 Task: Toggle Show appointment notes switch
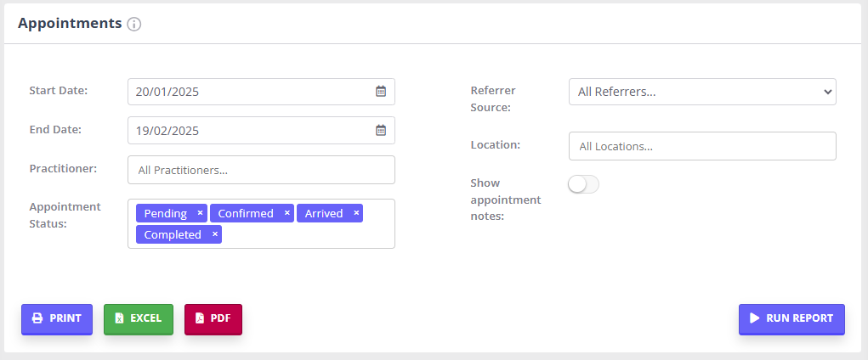[x=583, y=184]
